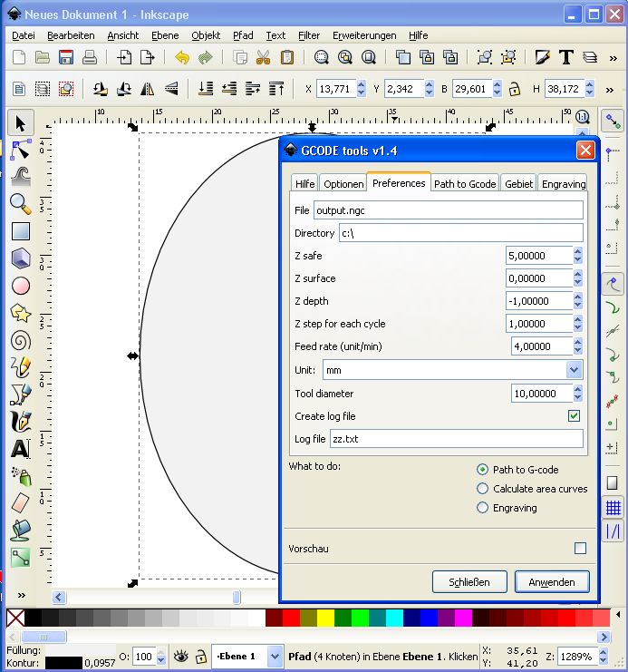Pick the Tweak tool wave icon
The width and height of the screenshot is (628, 672).
pos(20,177)
